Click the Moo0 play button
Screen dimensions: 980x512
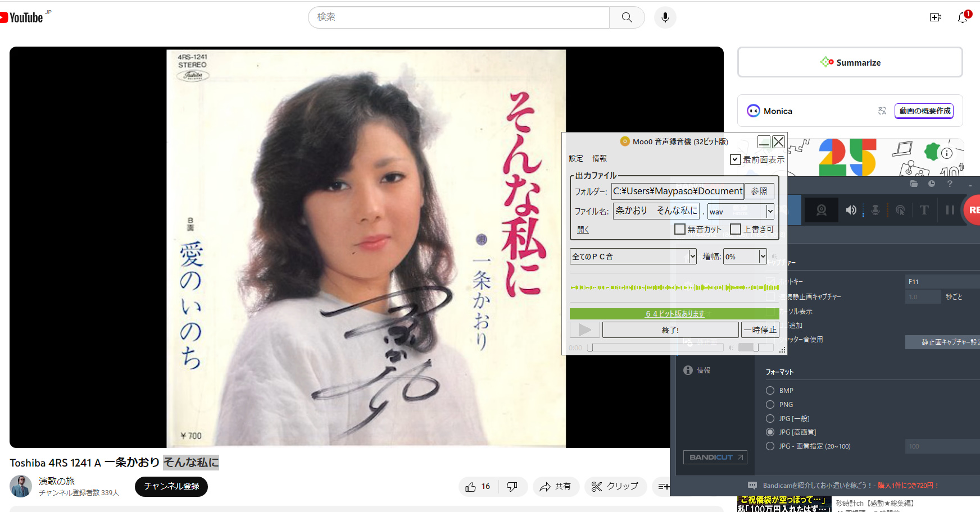click(x=585, y=330)
